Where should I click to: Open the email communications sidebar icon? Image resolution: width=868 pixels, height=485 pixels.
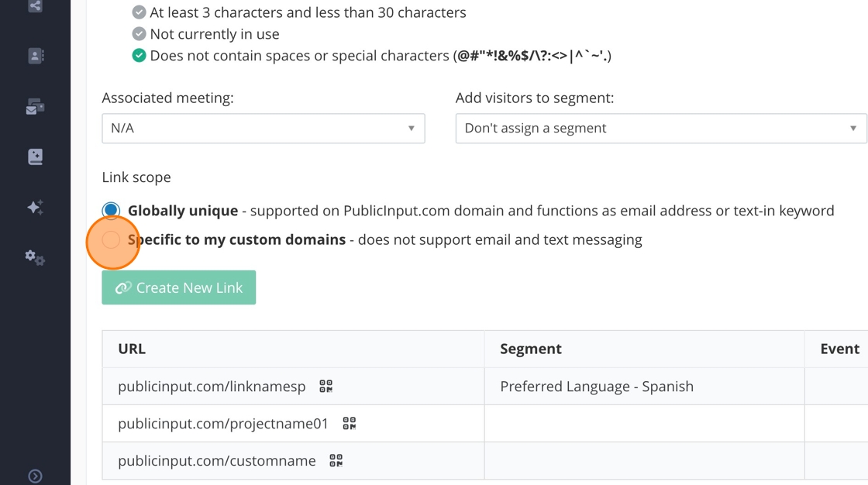click(35, 107)
